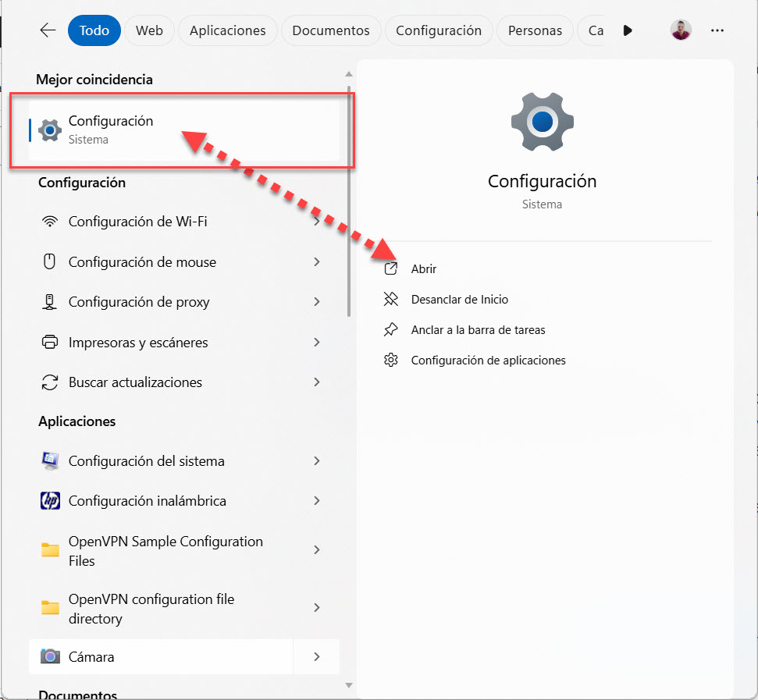Viewport: 758px width, 700px height.
Task: Expand Configuración de mouse chevron
Action: pyautogui.click(x=317, y=262)
